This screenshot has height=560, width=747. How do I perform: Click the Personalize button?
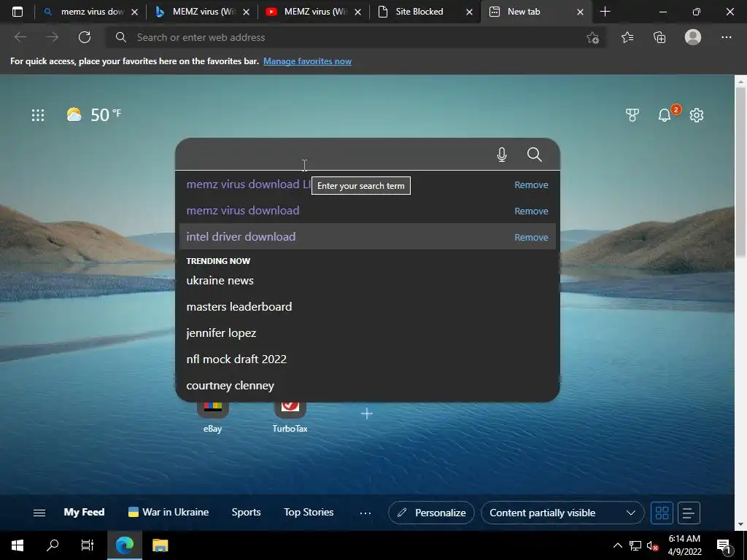(431, 513)
